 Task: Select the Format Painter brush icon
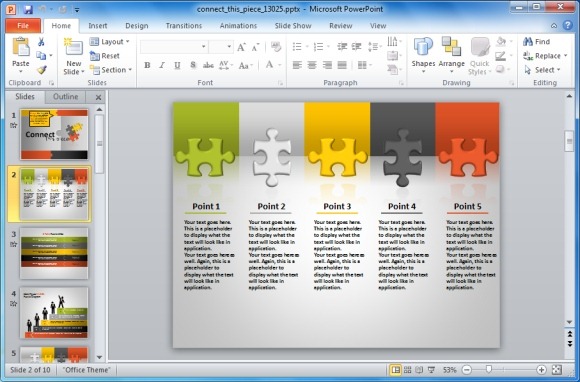coord(41,70)
